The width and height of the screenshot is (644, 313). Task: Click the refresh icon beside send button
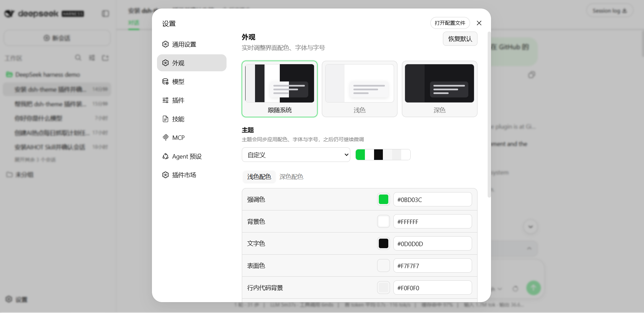click(x=515, y=289)
